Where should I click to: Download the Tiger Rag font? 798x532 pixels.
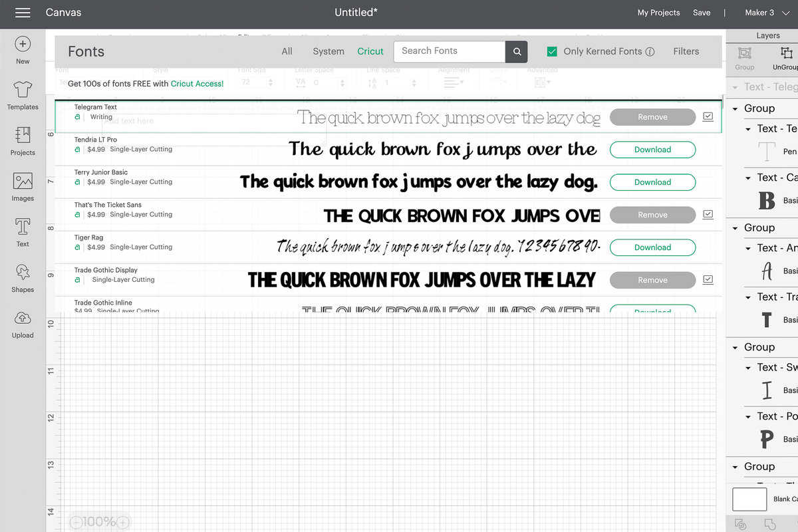pos(652,247)
